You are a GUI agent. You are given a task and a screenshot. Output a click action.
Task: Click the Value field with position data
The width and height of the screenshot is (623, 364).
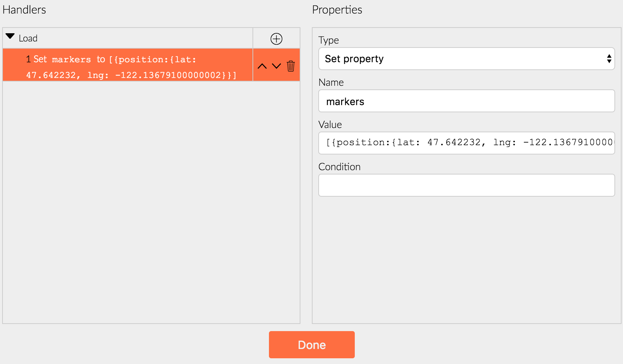(x=466, y=143)
